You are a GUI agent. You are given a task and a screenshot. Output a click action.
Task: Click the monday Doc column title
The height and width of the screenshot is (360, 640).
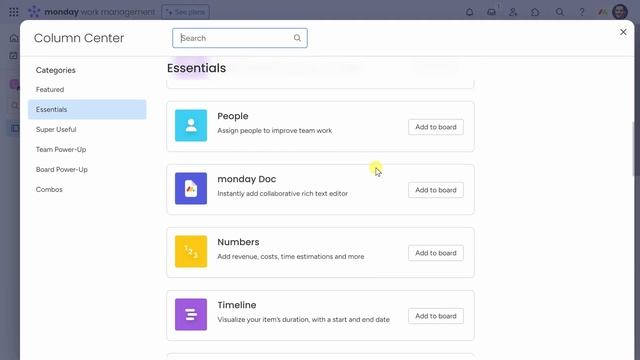tap(247, 179)
